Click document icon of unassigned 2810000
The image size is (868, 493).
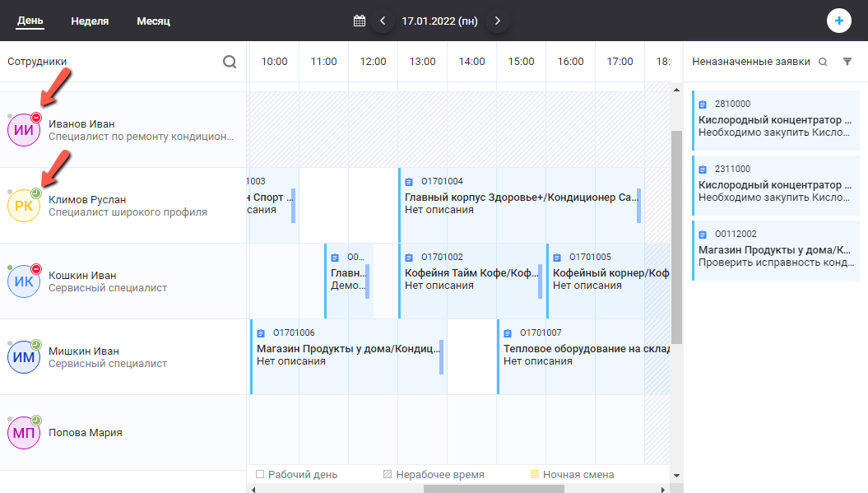point(703,105)
